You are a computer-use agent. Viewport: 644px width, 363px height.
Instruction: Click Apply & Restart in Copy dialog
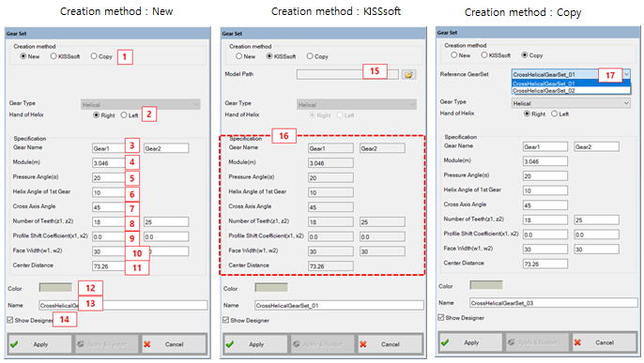(537, 342)
